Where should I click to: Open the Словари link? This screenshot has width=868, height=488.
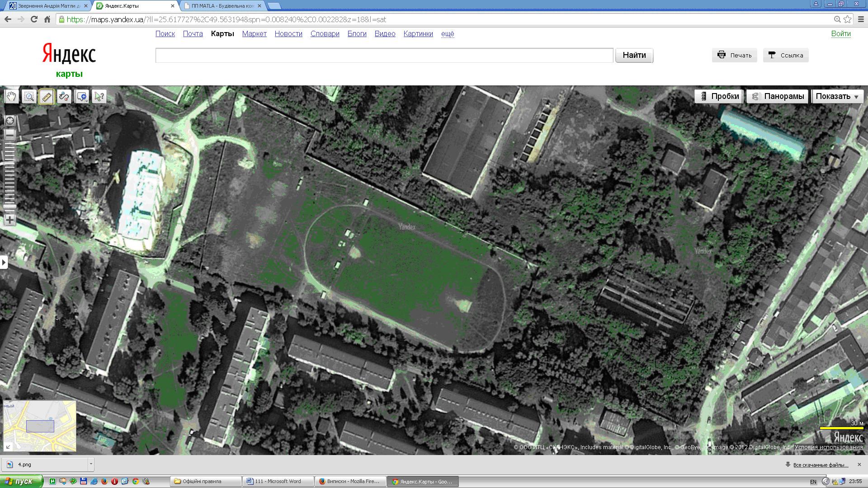point(325,33)
